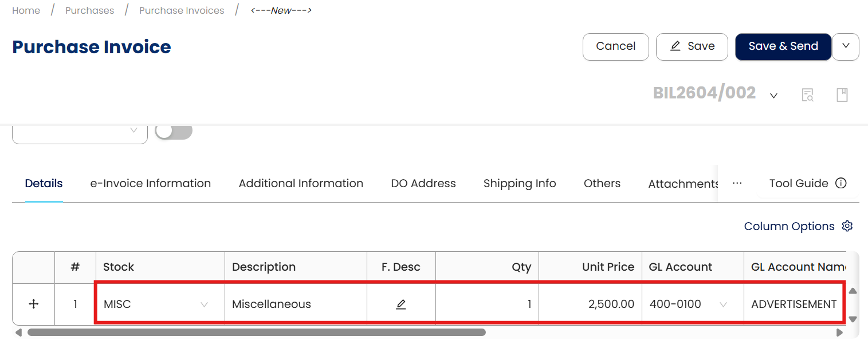This screenshot has width=868, height=352.
Task: Click the tabs overflow ellipsis icon
Action: (737, 183)
